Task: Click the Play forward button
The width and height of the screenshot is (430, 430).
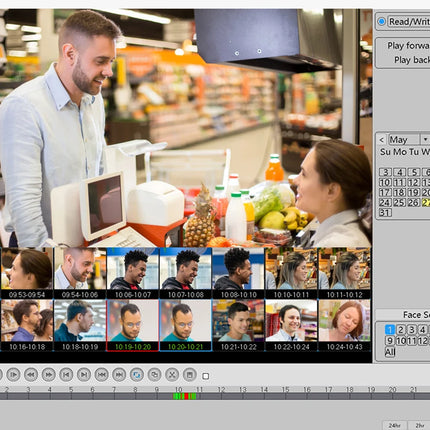Action: pyautogui.click(x=408, y=45)
